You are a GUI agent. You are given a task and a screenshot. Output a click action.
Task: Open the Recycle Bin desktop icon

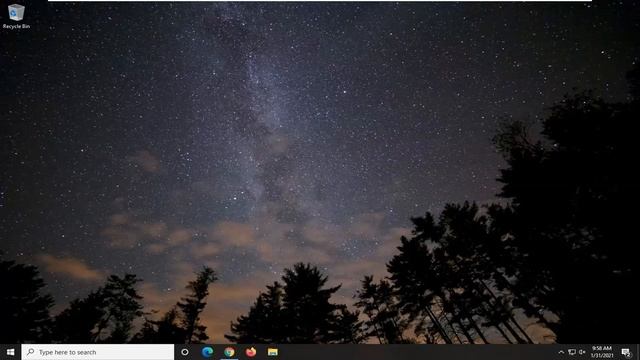coord(16,16)
